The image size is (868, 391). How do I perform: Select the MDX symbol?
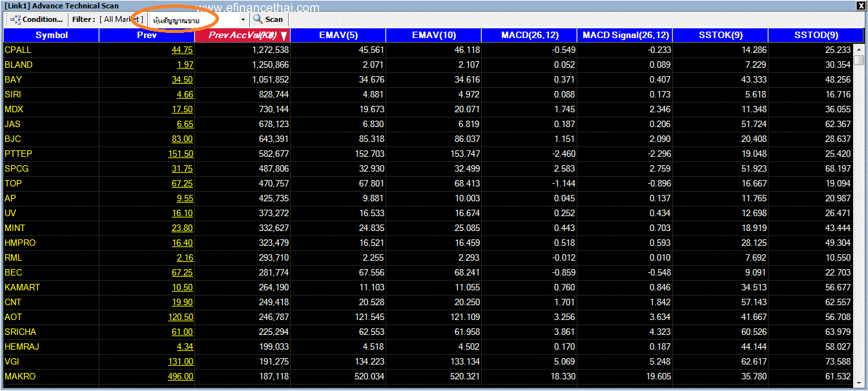tap(14, 109)
